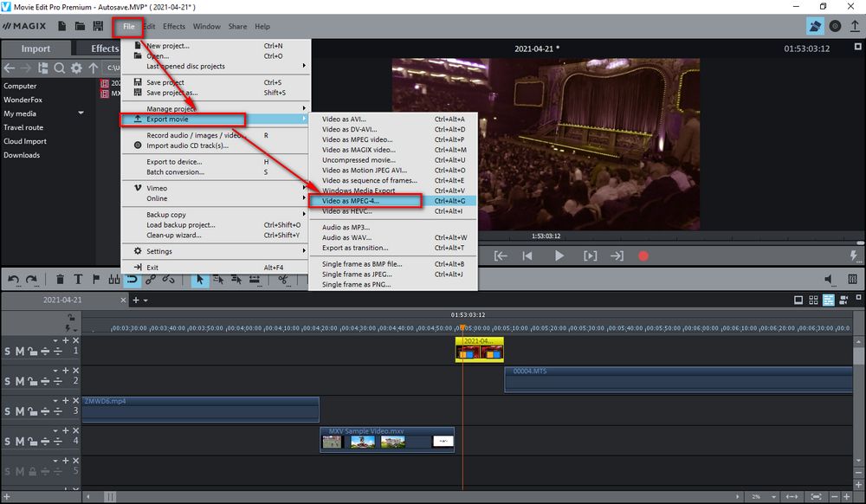
Task: Select Video as MPEG-4 export option
Action: coord(392,201)
